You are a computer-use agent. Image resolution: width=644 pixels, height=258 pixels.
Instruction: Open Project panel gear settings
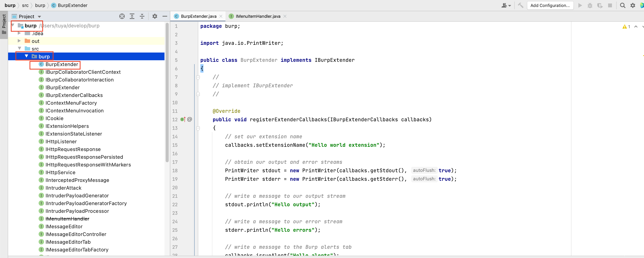[x=155, y=16]
